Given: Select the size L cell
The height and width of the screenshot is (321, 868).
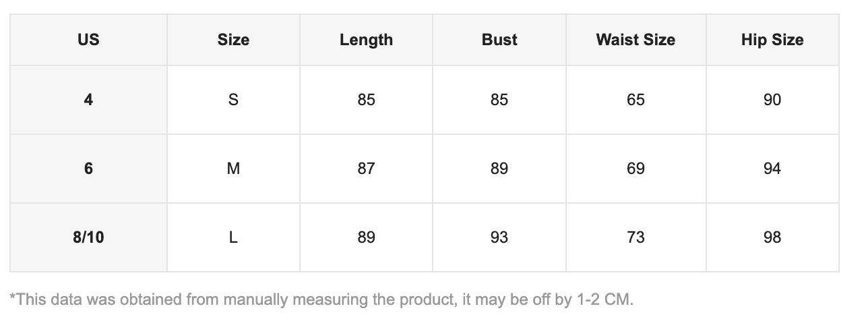Looking at the screenshot, I should (x=233, y=237).
